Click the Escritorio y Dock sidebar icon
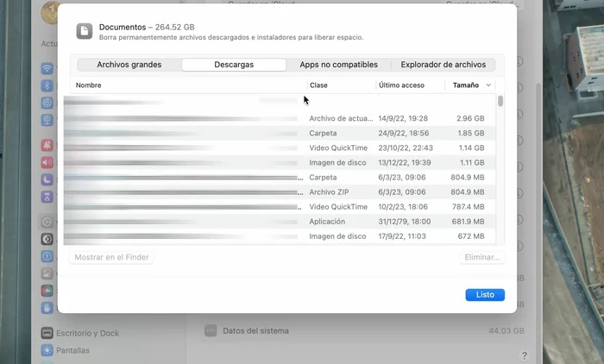 coord(47,333)
